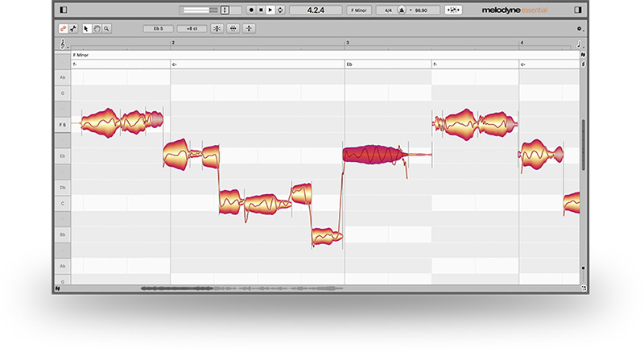Click the vertical scrollbar thumb
The image size is (644, 352).
tap(583, 145)
